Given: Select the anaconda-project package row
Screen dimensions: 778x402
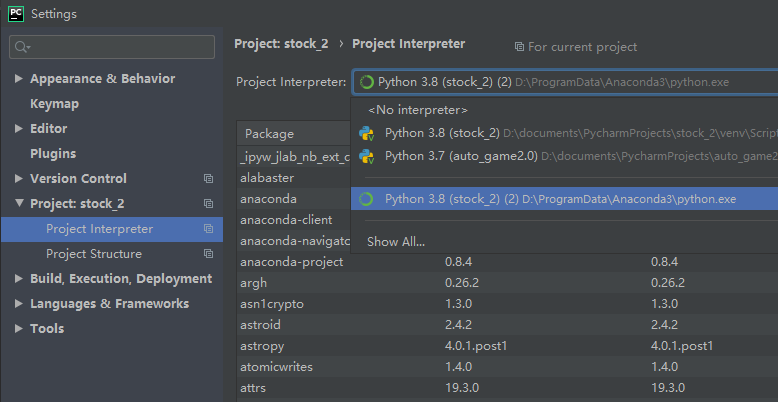Looking at the screenshot, I should pyautogui.click(x=508, y=262).
